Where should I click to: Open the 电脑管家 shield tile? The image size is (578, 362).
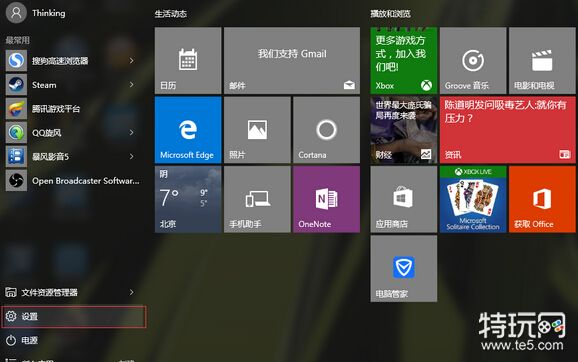click(404, 269)
